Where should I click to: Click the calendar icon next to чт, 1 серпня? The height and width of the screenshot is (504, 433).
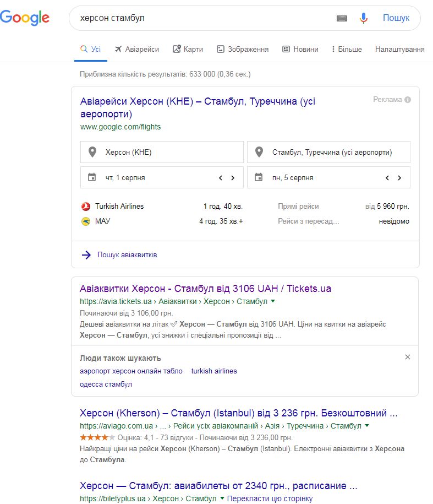tap(92, 177)
